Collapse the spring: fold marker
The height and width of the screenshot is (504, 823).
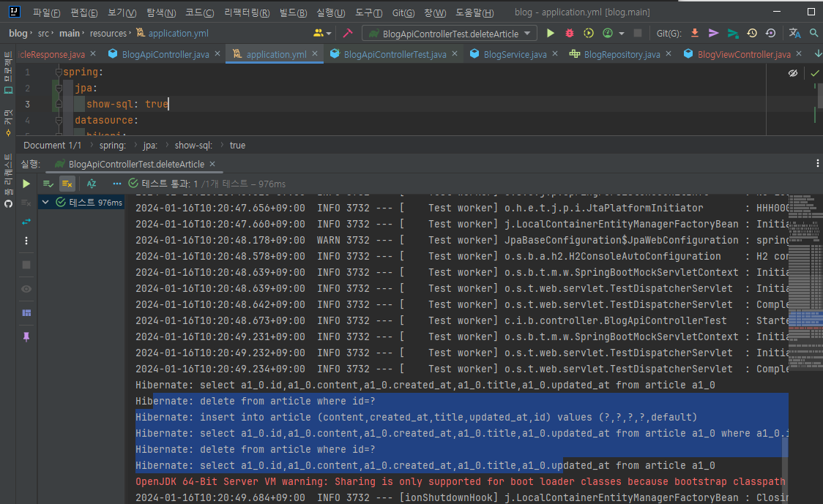tap(59, 72)
